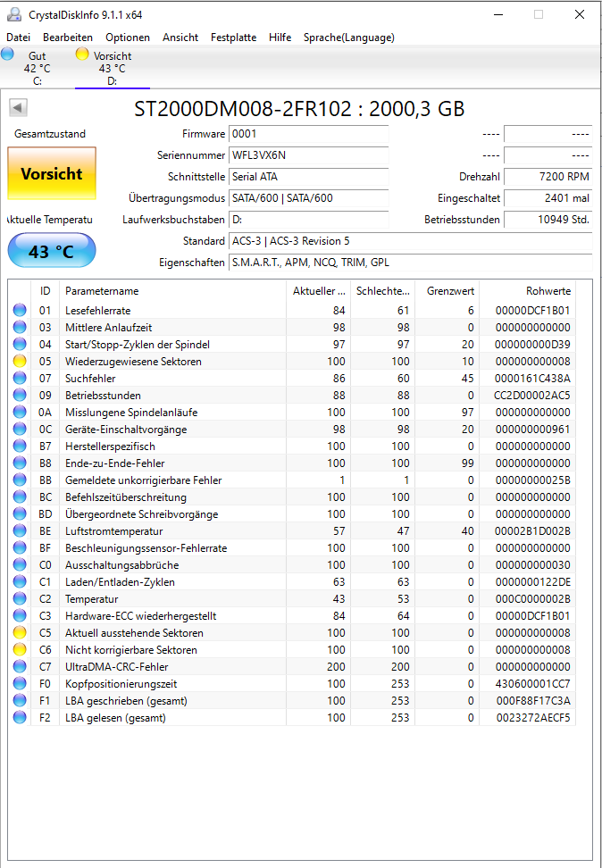Click the Firmware field showing 0001
The image size is (602, 868).
click(x=308, y=134)
